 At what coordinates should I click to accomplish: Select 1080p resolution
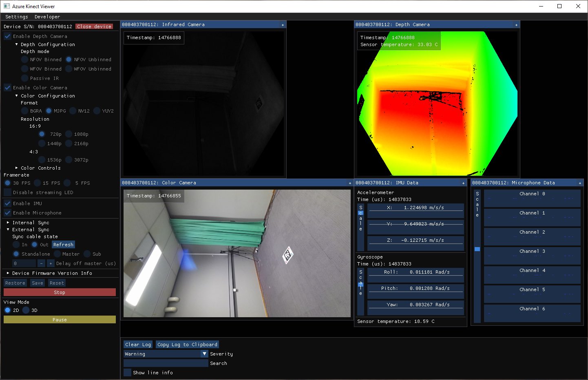(x=69, y=134)
